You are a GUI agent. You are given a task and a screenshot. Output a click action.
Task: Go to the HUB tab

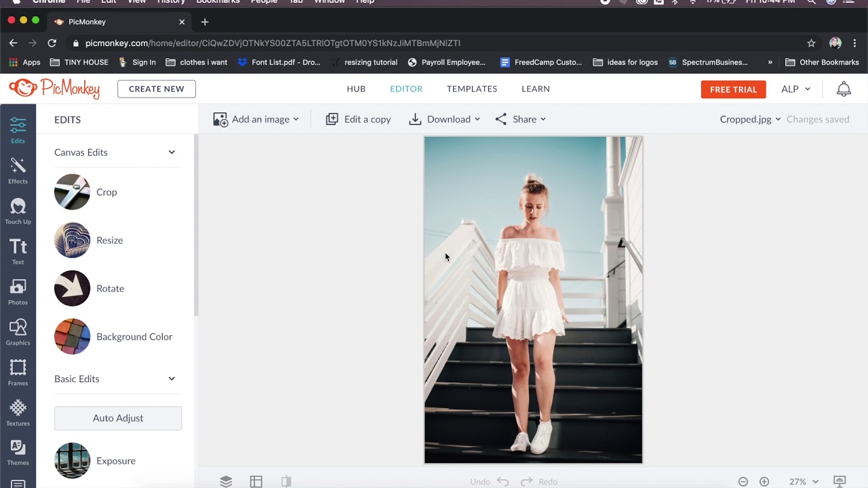pos(356,89)
